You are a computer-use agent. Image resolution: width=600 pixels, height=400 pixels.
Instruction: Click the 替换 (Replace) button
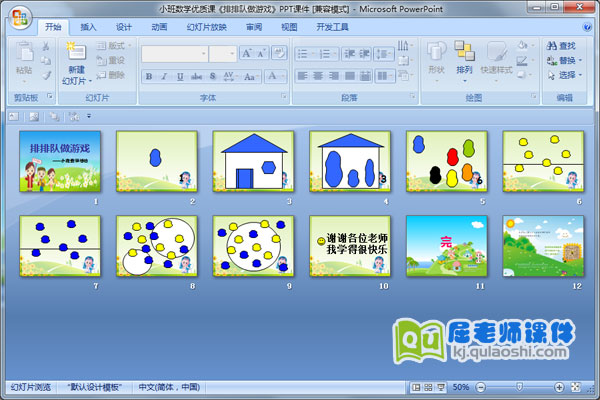coord(564,60)
